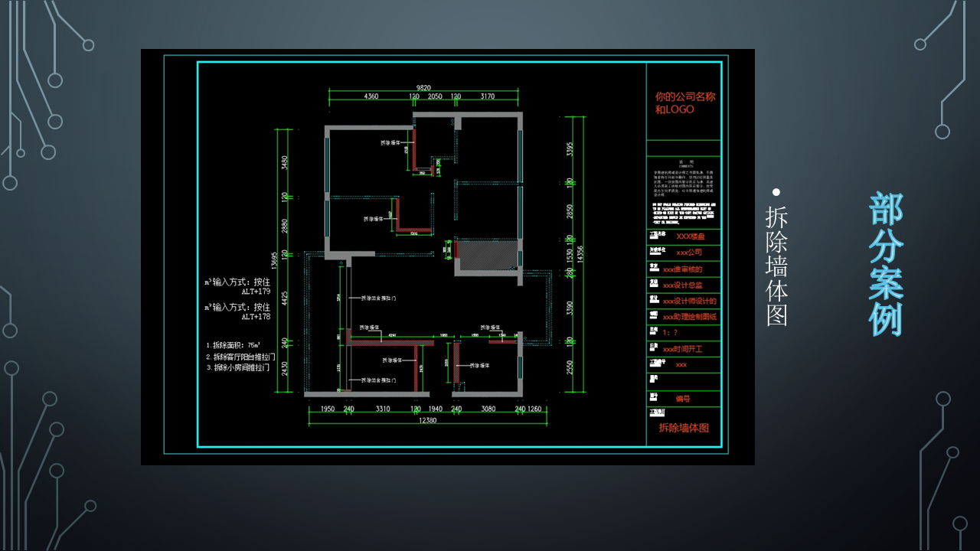Click the right dimension 2550
Viewport: 980px width, 551px height.
coord(570,367)
